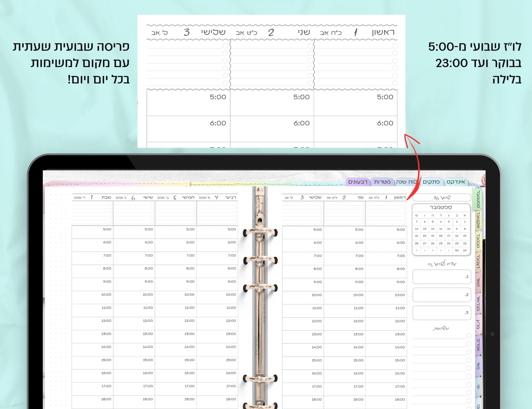The height and width of the screenshot is (409, 532).
Task: Click the 5:00 slot under ראשון on tablet
Action: click(x=386, y=232)
